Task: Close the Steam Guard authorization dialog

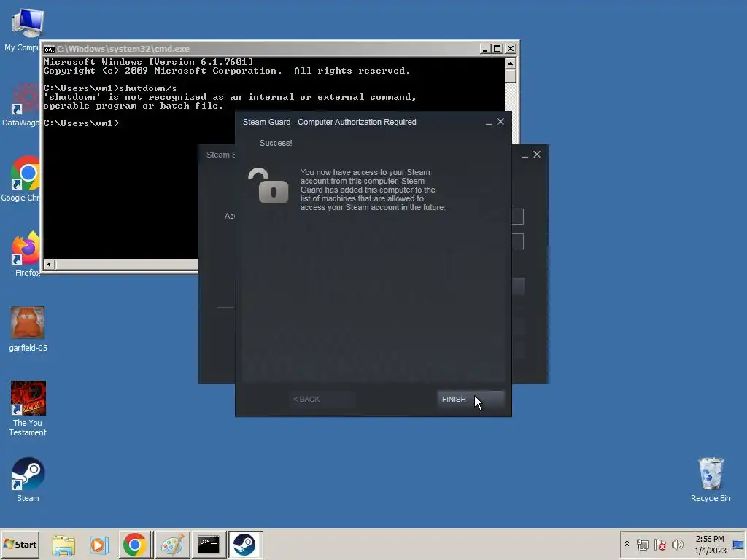Action: (x=500, y=122)
